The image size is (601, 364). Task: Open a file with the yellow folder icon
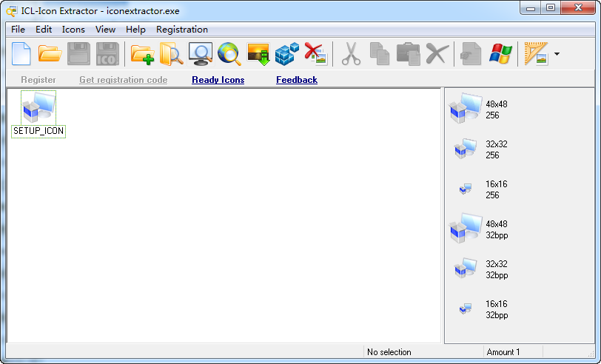50,54
